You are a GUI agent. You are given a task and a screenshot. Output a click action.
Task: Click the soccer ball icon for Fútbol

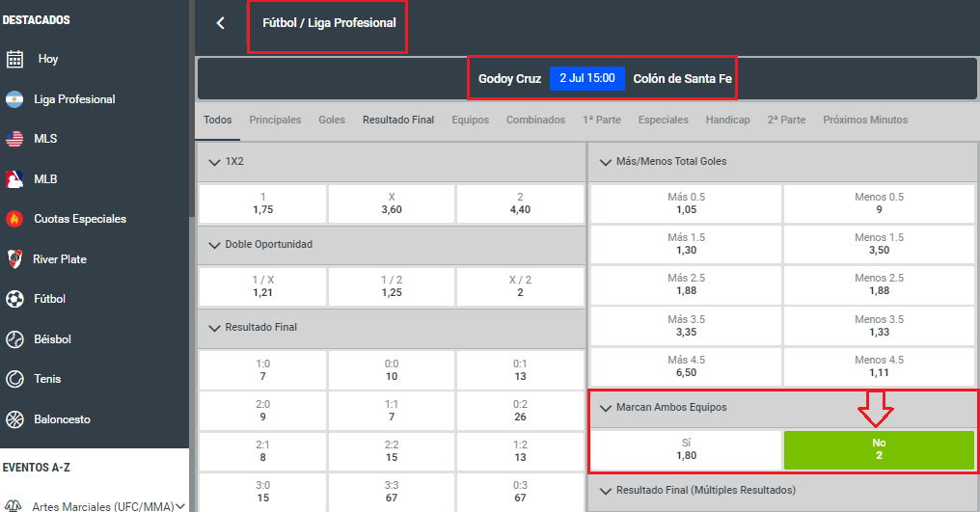coord(14,299)
